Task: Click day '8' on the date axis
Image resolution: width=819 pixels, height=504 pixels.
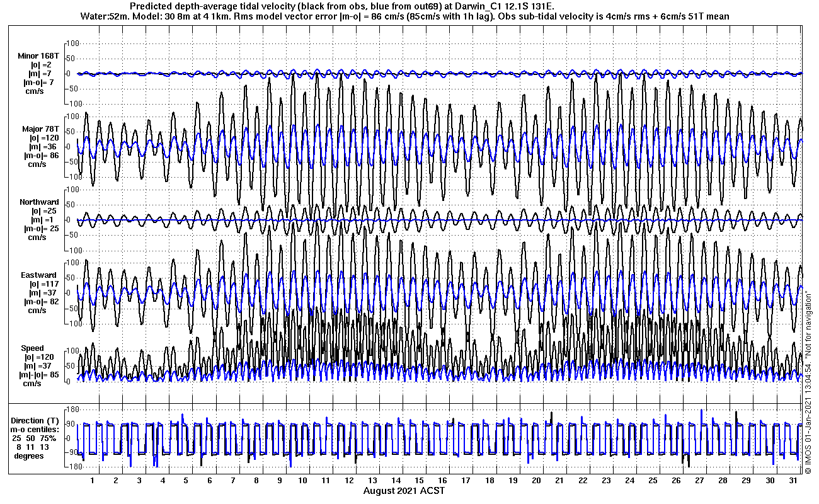Action: [x=256, y=481]
